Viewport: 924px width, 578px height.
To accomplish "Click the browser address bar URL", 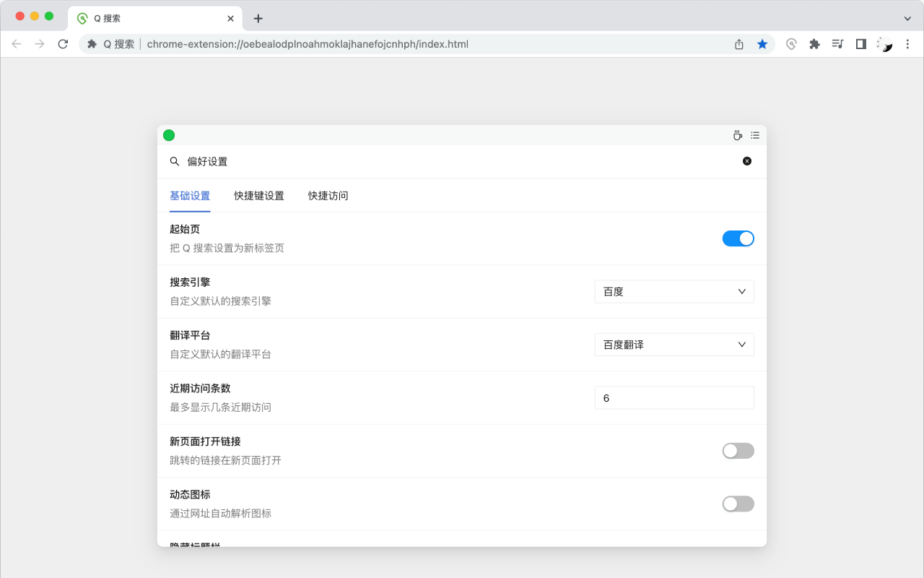I will tap(308, 44).
